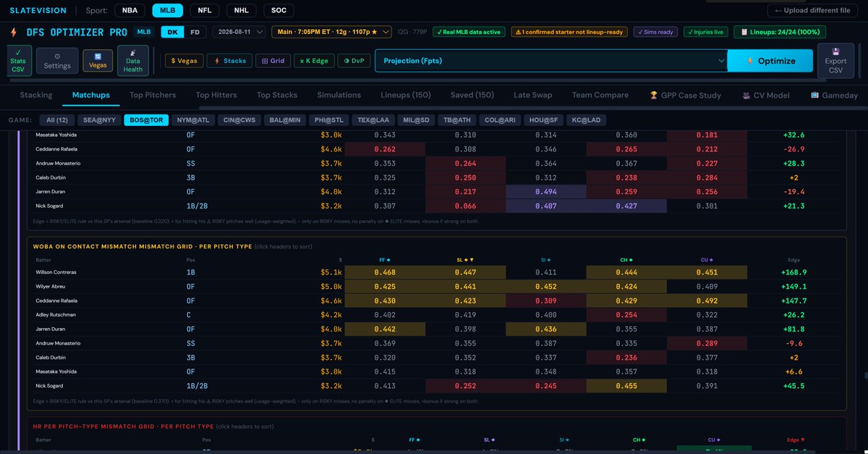Select the NHL sport
The image size is (868, 454).
coord(241,11)
